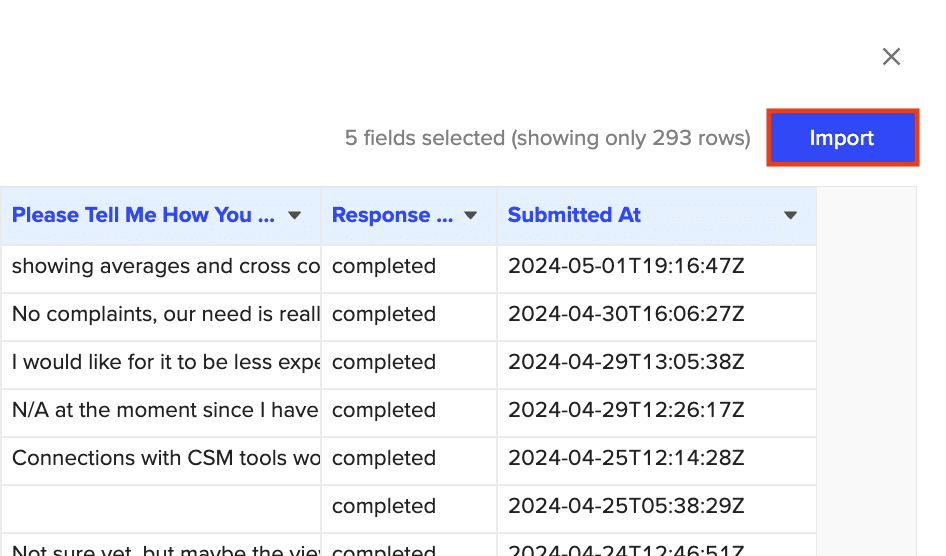Click the 2024-04-25T12:14:28Z timestamp cell

626,458
